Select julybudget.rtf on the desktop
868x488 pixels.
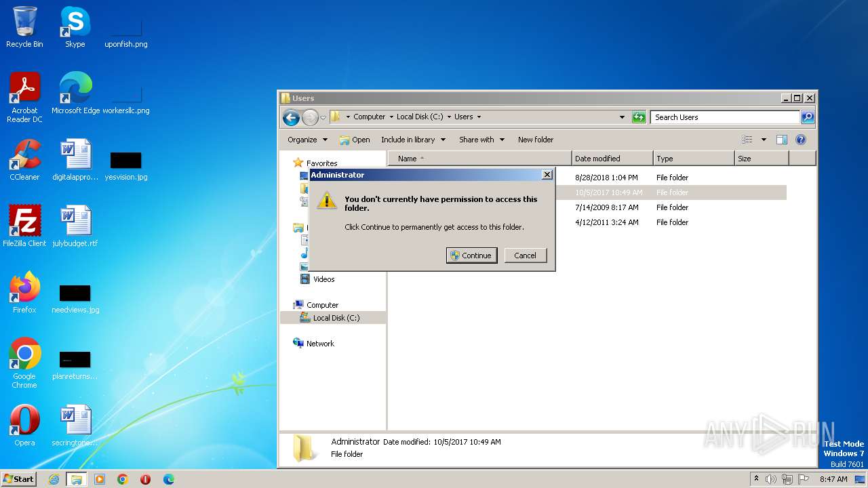pos(75,227)
